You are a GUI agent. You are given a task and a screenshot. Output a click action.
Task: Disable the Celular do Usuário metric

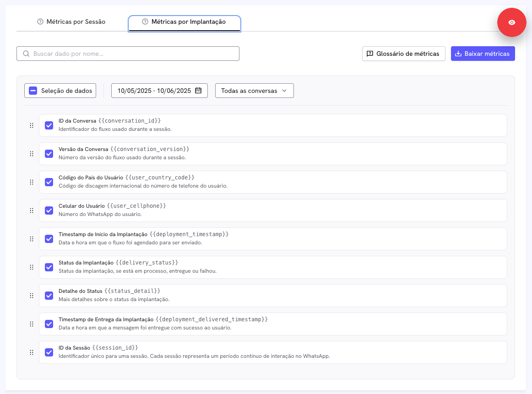[49, 210]
